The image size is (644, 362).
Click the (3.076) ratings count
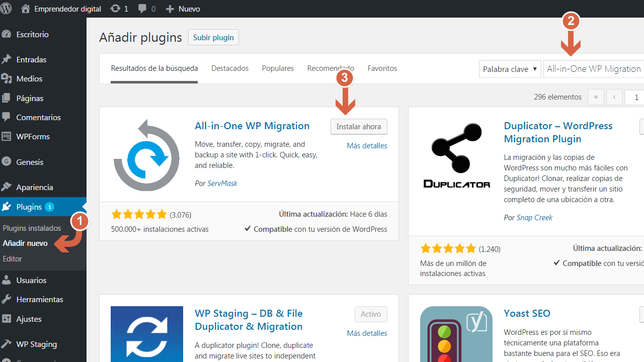[180, 215]
